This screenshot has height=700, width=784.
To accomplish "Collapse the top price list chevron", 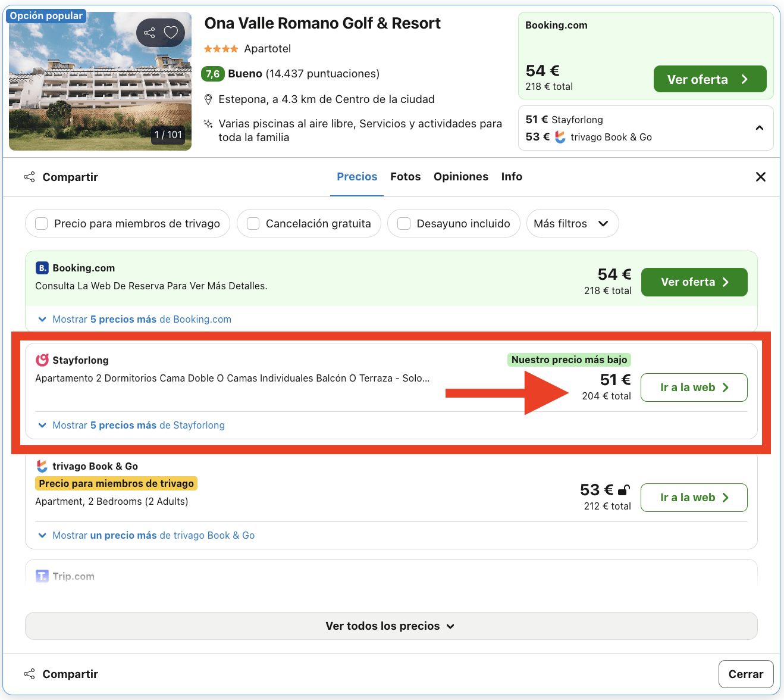I will coord(760,128).
